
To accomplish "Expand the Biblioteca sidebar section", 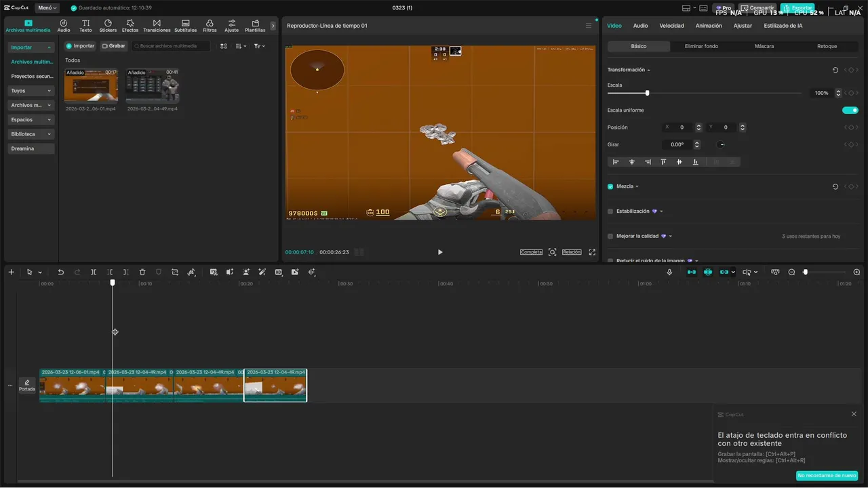I will tap(31, 134).
